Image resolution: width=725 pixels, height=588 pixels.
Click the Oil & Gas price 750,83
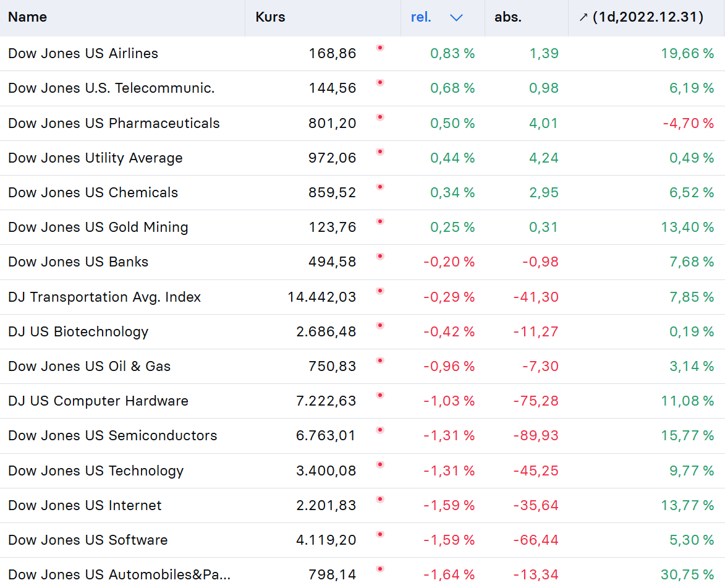[333, 366]
